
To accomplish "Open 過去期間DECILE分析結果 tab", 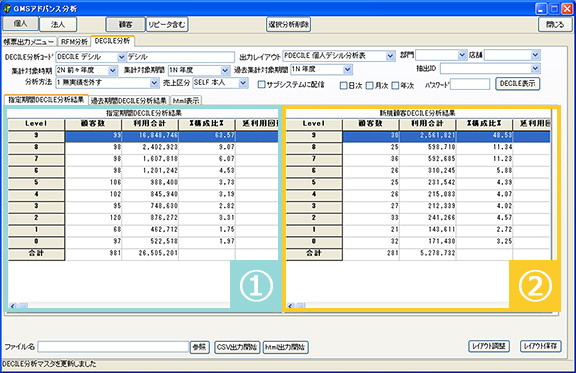I will [x=129, y=100].
